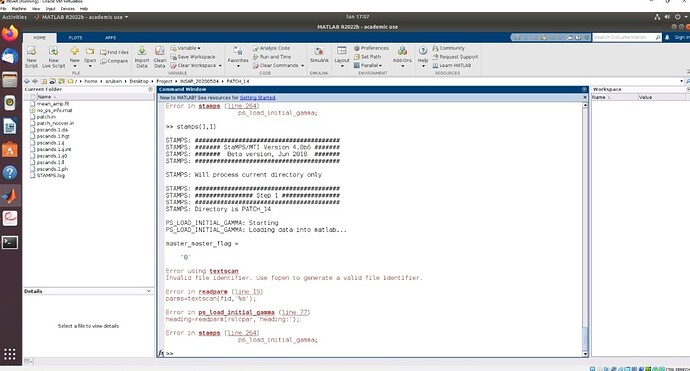Click the command prompt input line
Screen dimensions: 690x371
(x=374, y=353)
